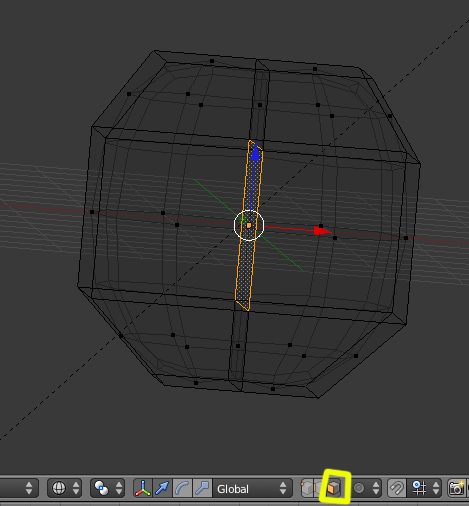Enable the translate manipulator arrow
Image resolution: width=469 pixels, height=506 pixels.
[x=162, y=488]
